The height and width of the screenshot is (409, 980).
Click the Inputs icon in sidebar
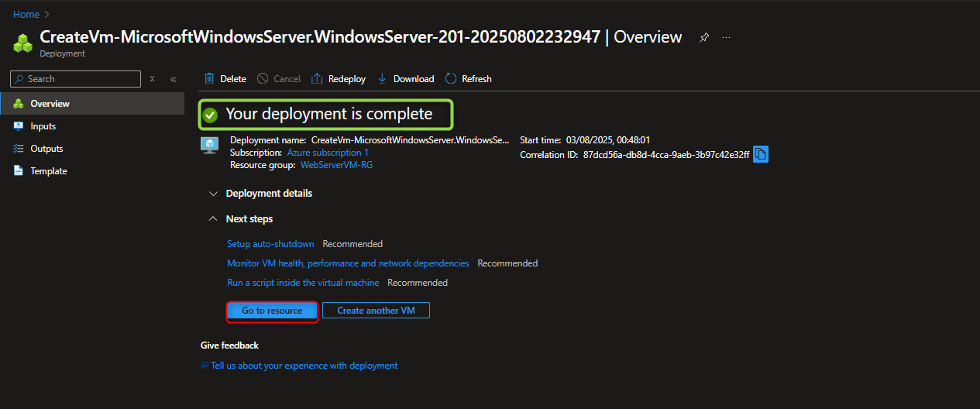pos(19,126)
